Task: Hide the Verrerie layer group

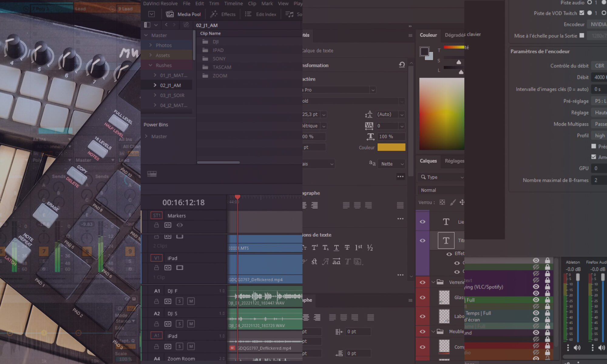Action: [422, 282]
